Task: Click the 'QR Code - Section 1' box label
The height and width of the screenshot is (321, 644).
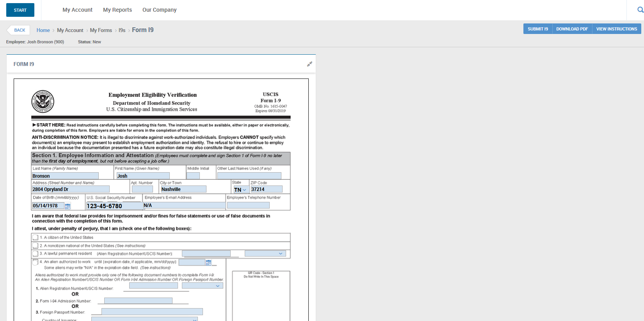Action: 261,273
